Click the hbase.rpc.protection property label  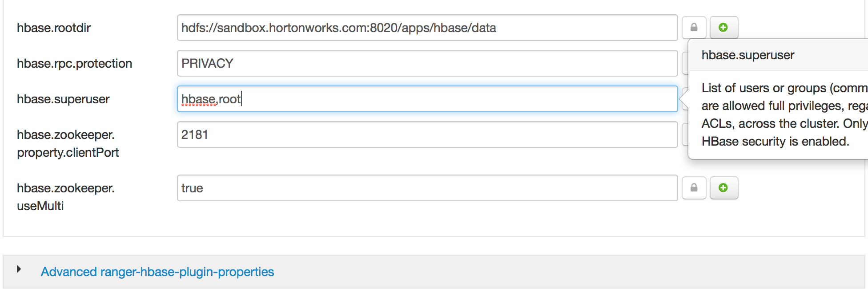[74, 63]
